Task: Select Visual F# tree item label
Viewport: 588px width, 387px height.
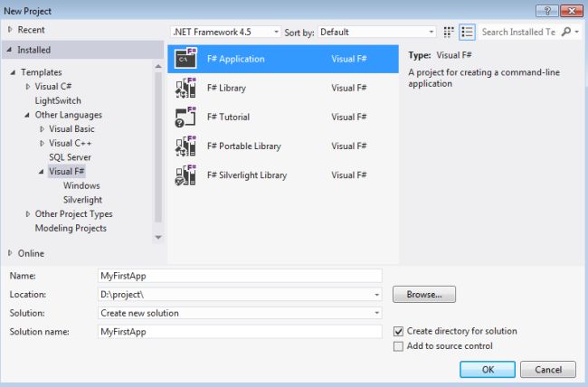Action: click(67, 172)
